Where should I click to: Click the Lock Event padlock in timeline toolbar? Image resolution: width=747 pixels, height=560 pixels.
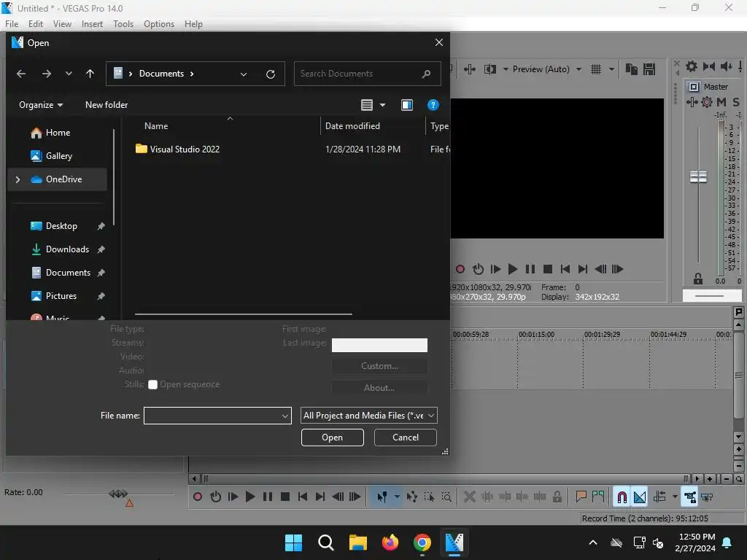(x=557, y=497)
